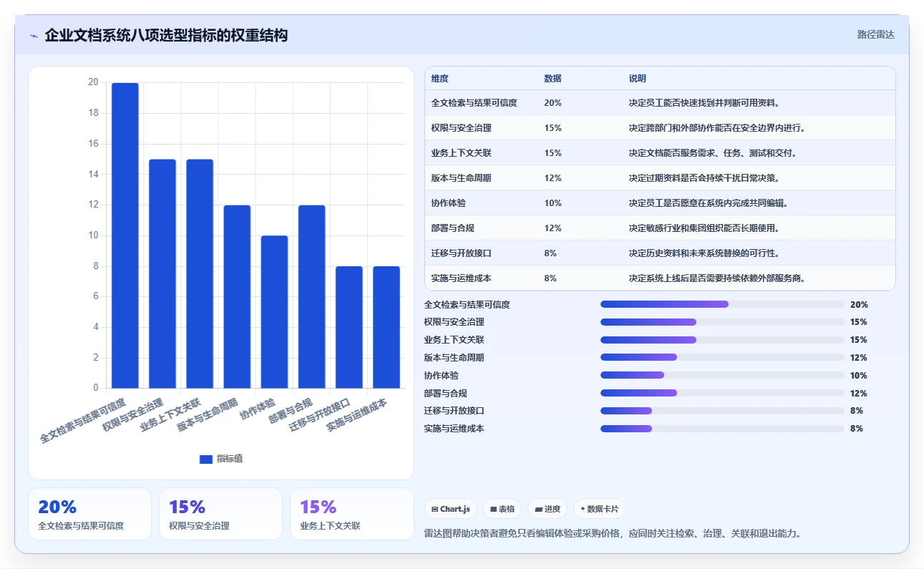This screenshot has height=569, width=924.
Task: Click the 全文检索与结果可信度 20% progress bar
Action: (x=722, y=304)
